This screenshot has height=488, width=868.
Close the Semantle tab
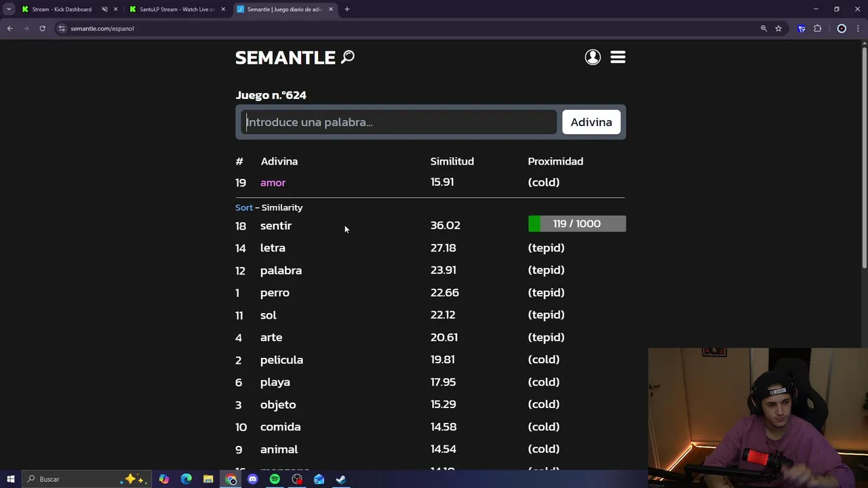[331, 9]
